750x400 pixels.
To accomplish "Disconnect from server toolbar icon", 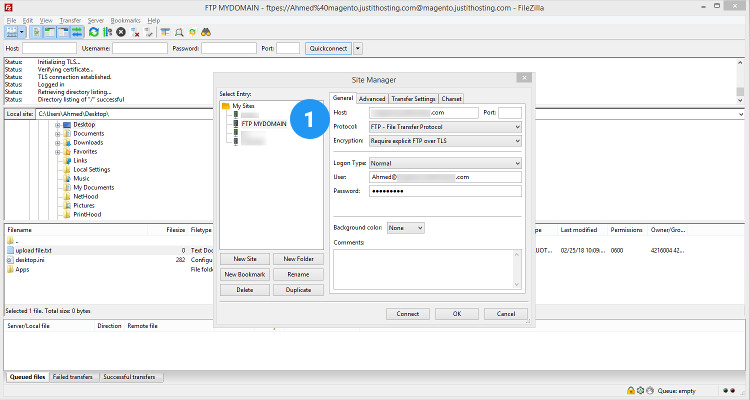I will (135, 32).
